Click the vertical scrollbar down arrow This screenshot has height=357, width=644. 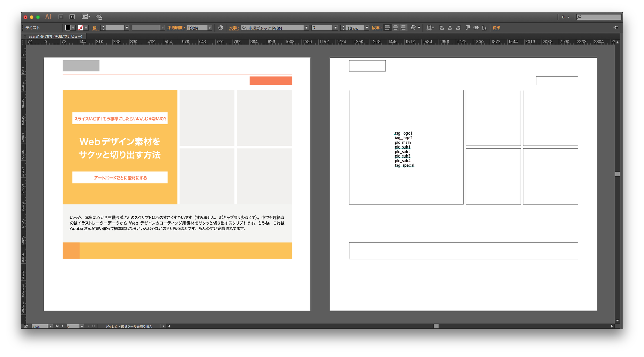point(617,320)
